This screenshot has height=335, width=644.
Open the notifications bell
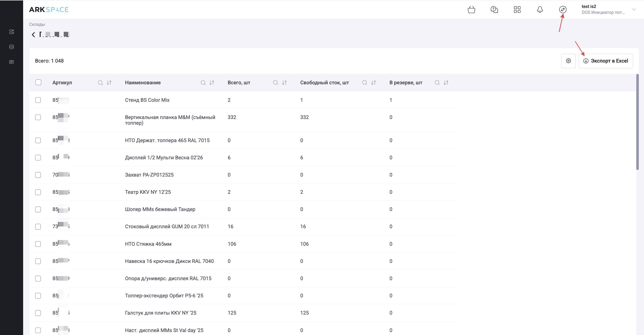tap(540, 10)
